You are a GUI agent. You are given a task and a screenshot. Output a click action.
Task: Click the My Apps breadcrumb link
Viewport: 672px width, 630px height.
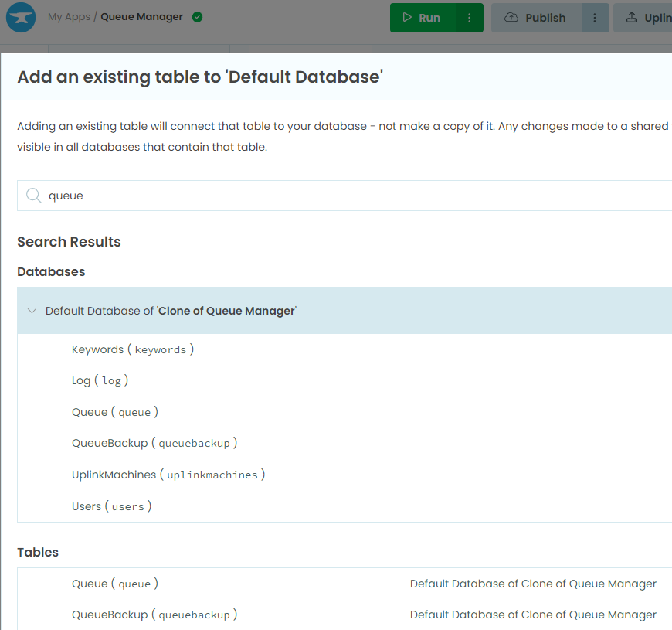point(69,17)
